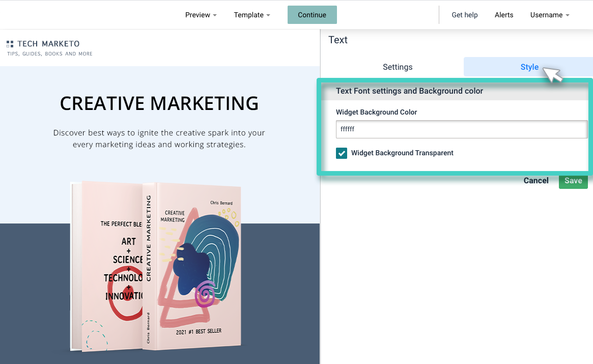593x364 pixels.
Task: Open the Get help link
Action: click(x=464, y=15)
